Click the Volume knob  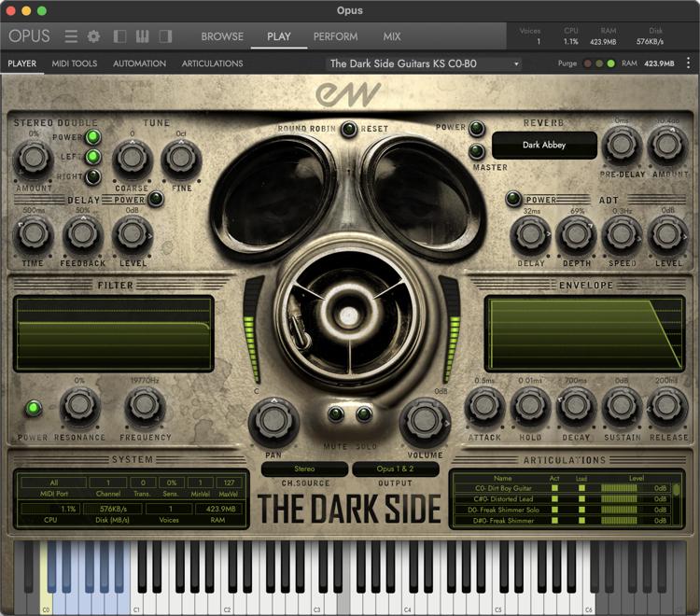424,421
